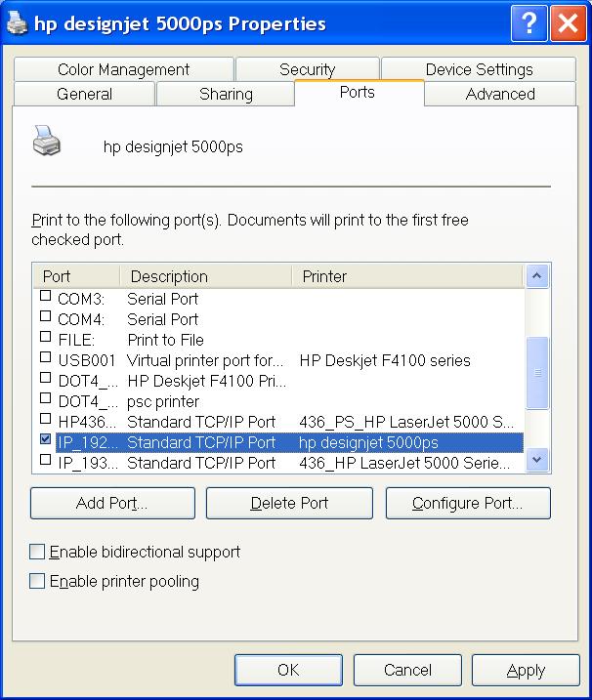
Task: Close the hp designjet Properties dialog
Action: (569, 22)
